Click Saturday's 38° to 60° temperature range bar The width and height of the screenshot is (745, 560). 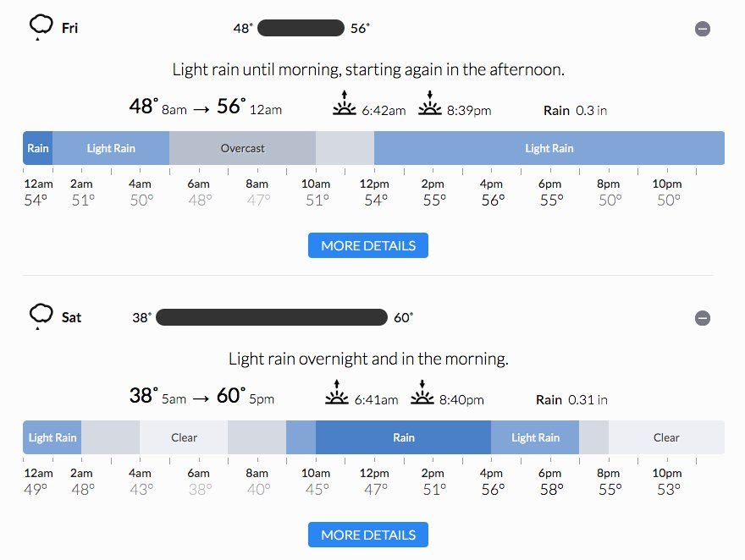coord(272,317)
